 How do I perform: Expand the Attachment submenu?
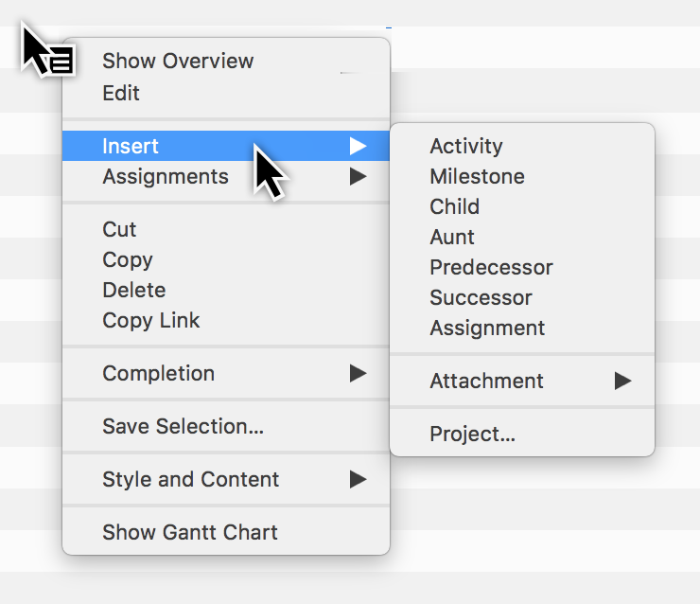486,382
